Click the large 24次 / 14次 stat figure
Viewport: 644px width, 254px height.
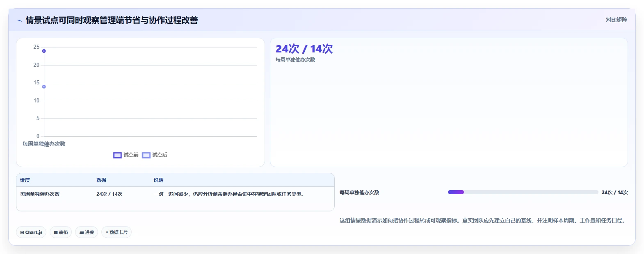coord(304,49)
